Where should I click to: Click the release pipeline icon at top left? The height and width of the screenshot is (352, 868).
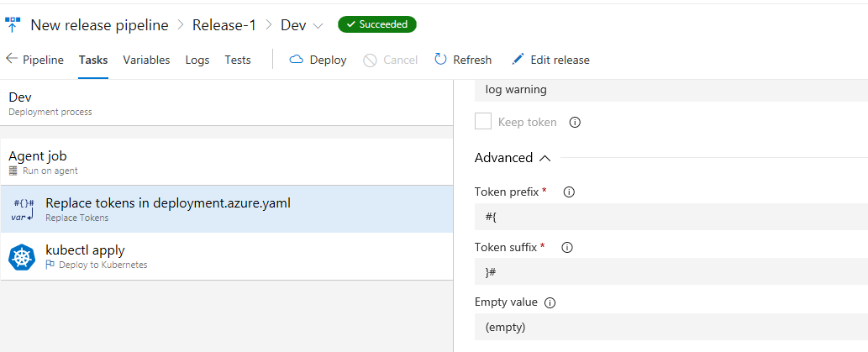[12, 24]
